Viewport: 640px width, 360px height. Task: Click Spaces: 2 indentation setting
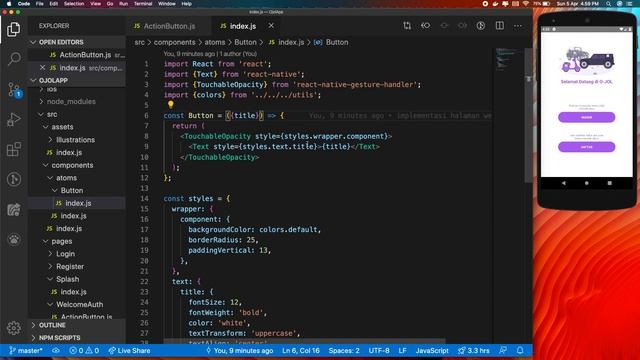tap(344, 351)
